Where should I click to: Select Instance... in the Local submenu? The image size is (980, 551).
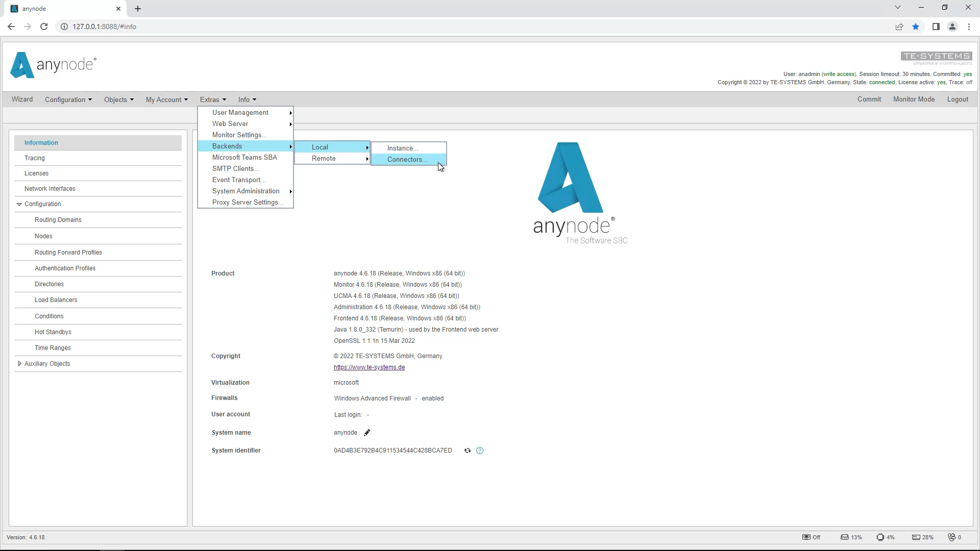[x=408, y=148]
